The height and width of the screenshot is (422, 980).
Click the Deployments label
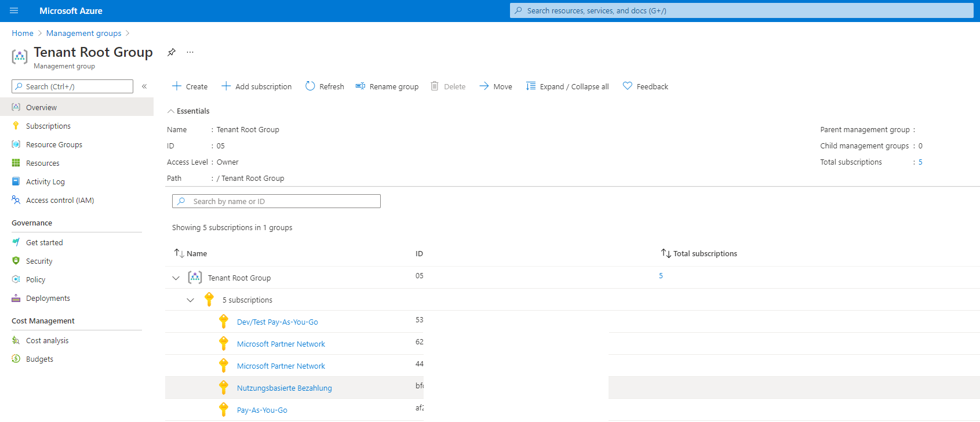click(48, 298)
